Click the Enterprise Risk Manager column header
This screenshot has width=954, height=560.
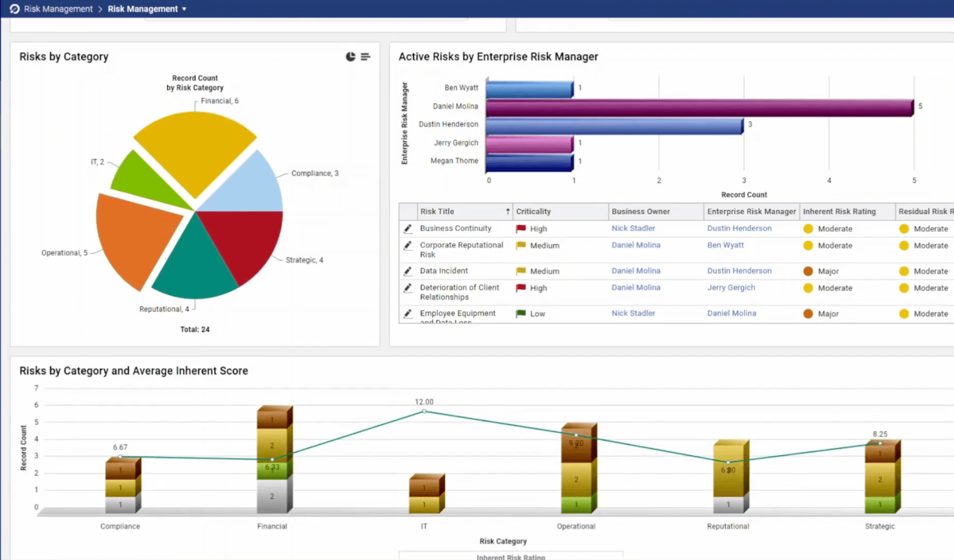751,211
